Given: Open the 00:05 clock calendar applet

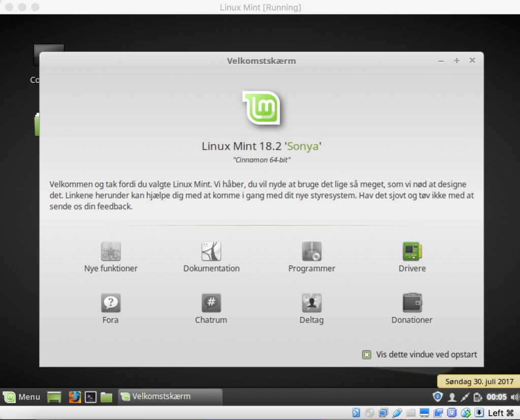Looking at the screenshot, I should 497,397.
